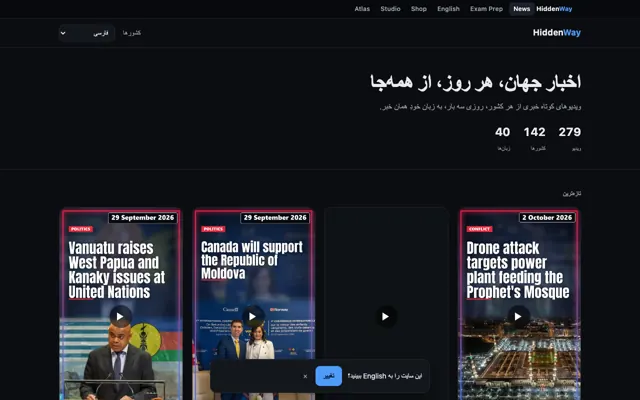Screen dimensions: 640x400
Task: Click the small HiddenWay logo in top bar
Action: click(x=554, y=9)
